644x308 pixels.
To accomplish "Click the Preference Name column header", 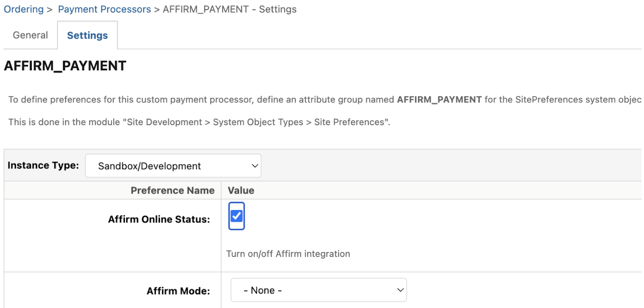I will point(173,190).
